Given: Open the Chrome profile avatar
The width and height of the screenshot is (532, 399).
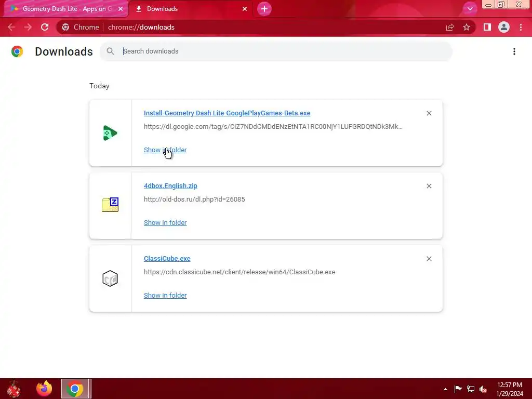Looking at the screenshot, I should click(x=504, y=27).
